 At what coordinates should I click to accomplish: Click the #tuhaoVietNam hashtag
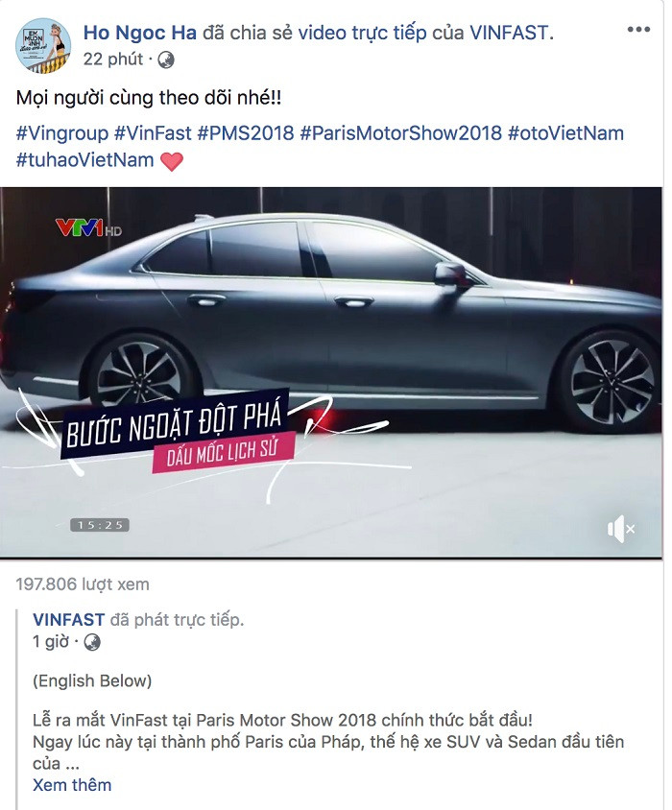click(x=85, y=160)
